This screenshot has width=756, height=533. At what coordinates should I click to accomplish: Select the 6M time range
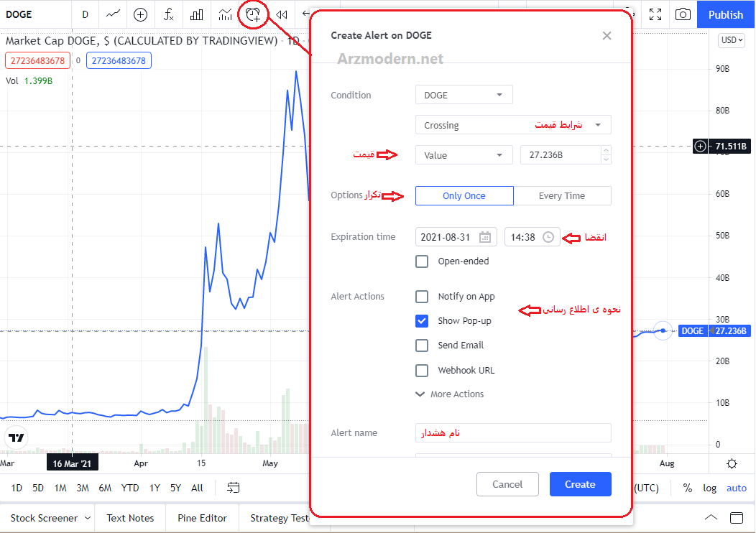coord(105,488)
